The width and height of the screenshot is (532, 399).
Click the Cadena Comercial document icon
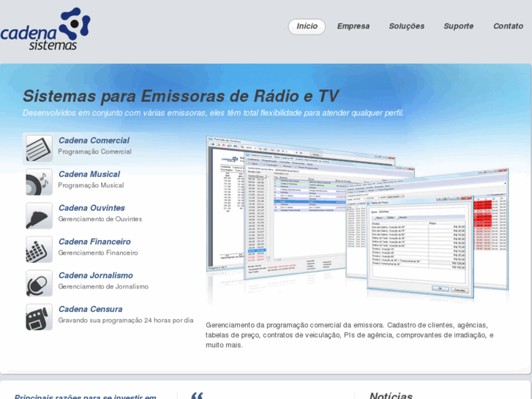coord(39,148)
